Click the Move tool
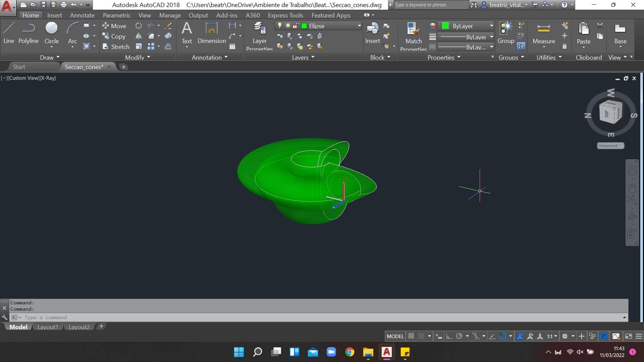The image size is (644, 362). [x=114, y=26]
